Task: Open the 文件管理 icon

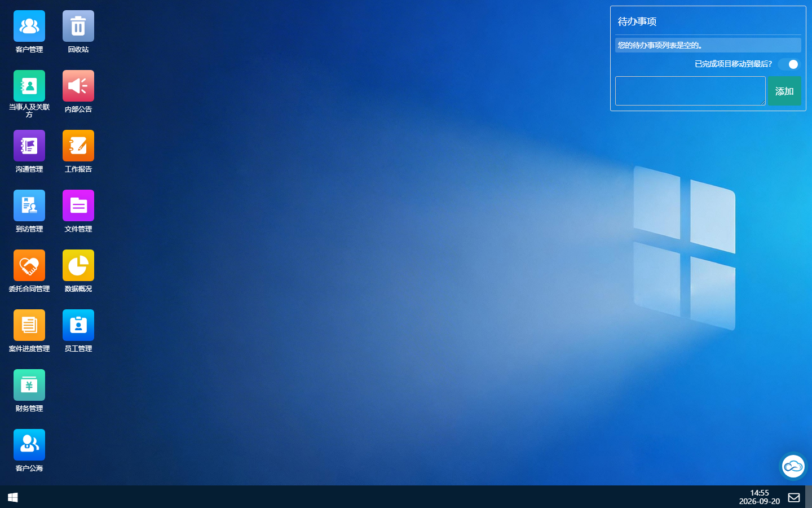Action: pyautogui.click(x=78, y=205)
